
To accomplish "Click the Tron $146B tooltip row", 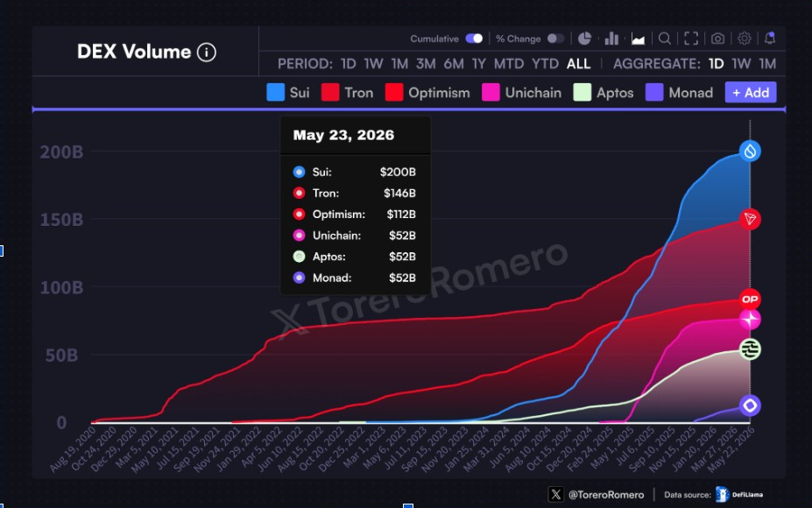I will [355, 194].
